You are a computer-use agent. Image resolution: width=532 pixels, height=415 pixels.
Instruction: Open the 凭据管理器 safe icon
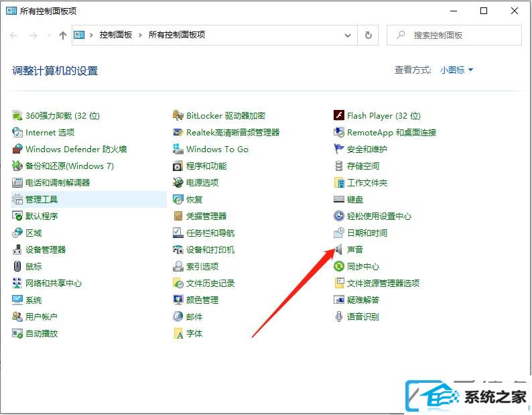click(178, 216)
